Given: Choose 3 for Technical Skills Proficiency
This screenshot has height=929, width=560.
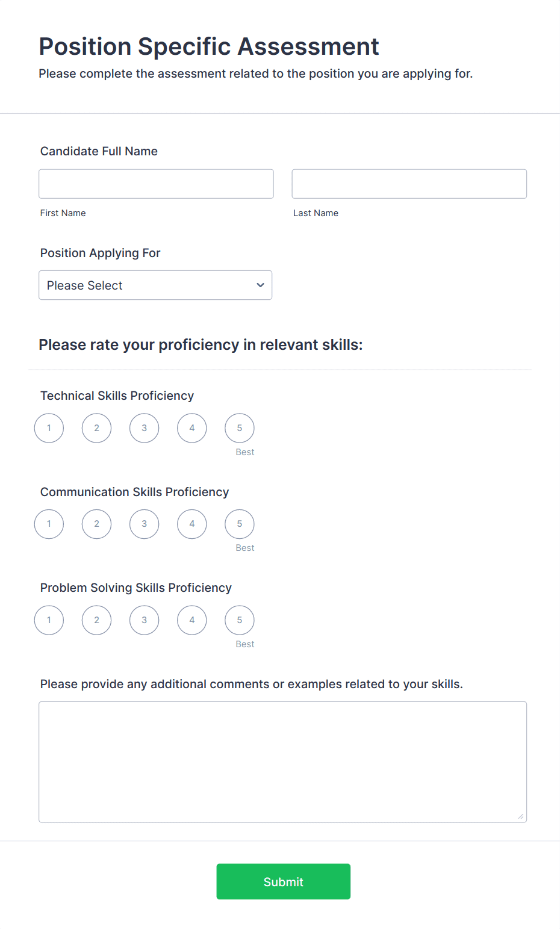Looking at the screenshot, I should point(144,428).
